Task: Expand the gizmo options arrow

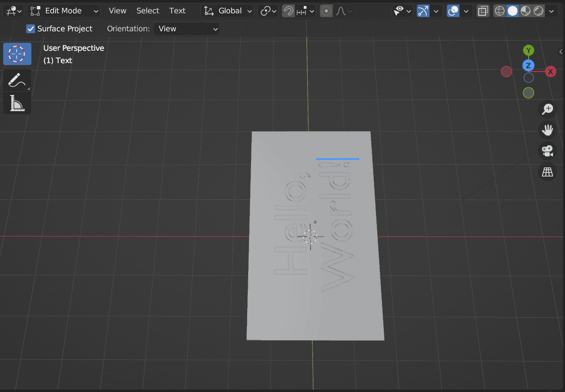Action: 436,11
